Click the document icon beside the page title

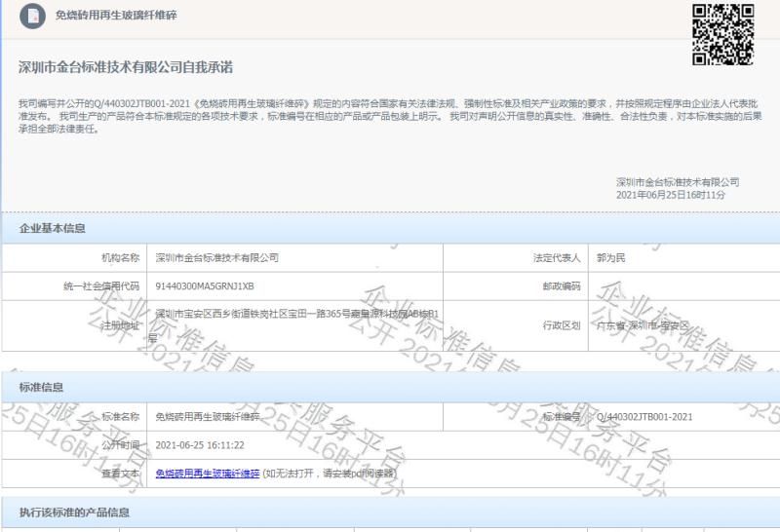tap(32, 16)
